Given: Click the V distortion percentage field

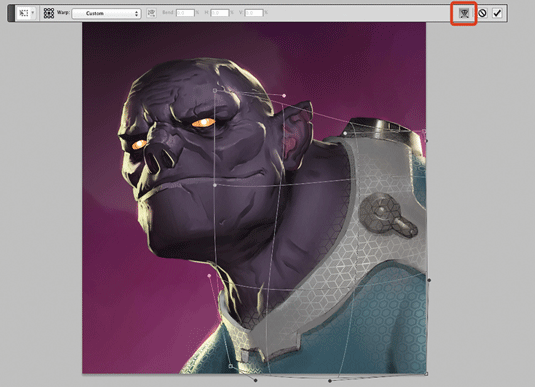Looking at the screenshot, I should coord(254,13).
